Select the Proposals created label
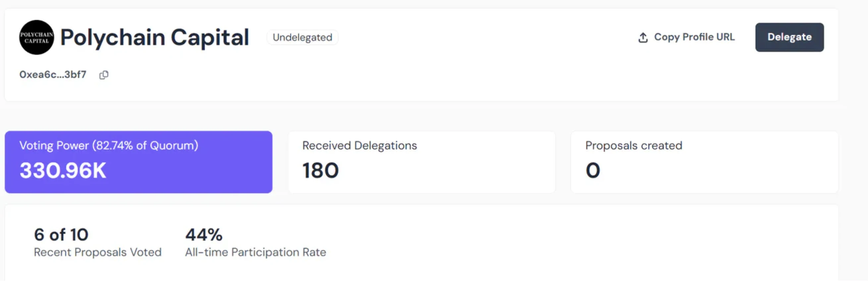 [x=633, y=145]
